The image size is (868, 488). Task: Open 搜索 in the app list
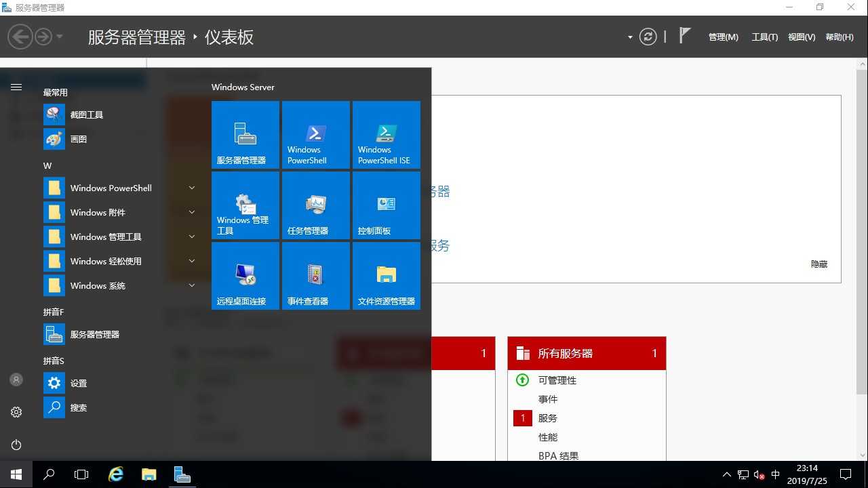[119, 408]
